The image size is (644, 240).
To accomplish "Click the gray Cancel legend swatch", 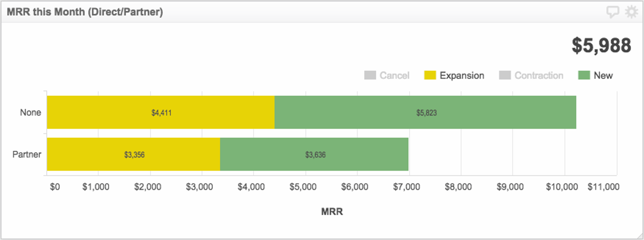I will (x=370, y=75).
